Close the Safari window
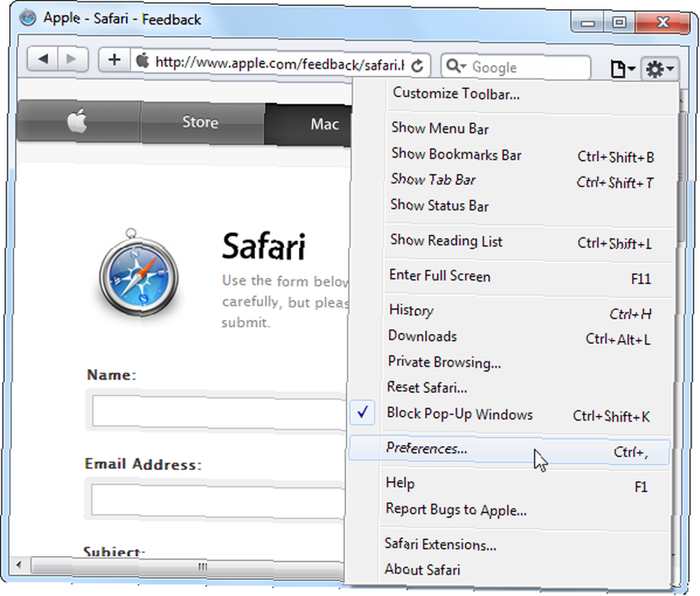This screenshot has width=700, height=596. pos(662,22)
